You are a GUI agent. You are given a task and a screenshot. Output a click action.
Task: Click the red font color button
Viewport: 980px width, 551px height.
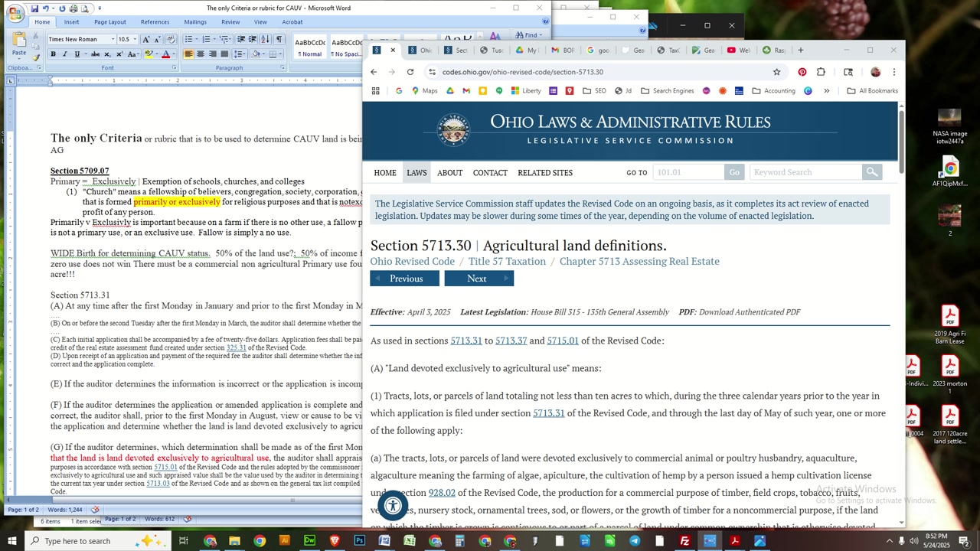(x=165, y=54)
